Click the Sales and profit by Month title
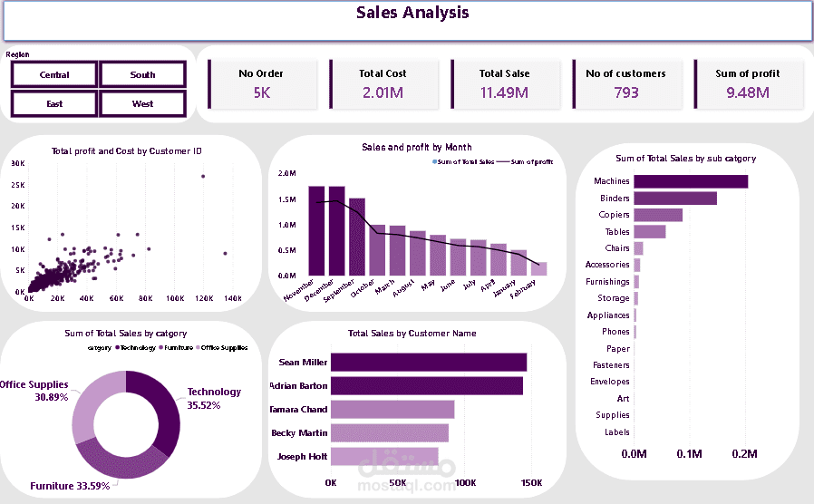 click(417, 148)
